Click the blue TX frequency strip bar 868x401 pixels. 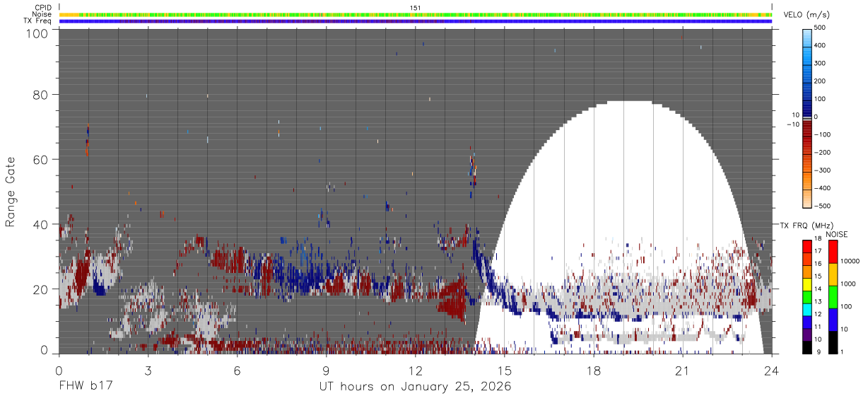(416, 21)
